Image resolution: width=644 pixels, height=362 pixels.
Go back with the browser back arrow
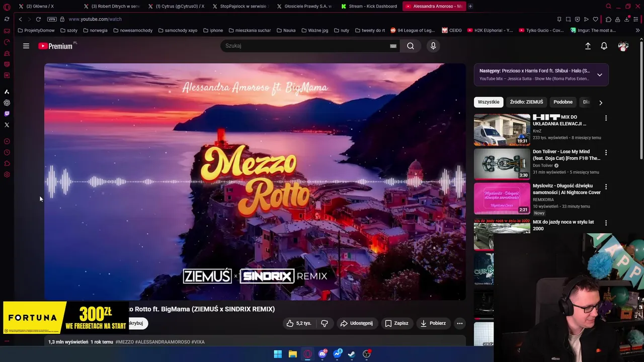click(20, 19)
